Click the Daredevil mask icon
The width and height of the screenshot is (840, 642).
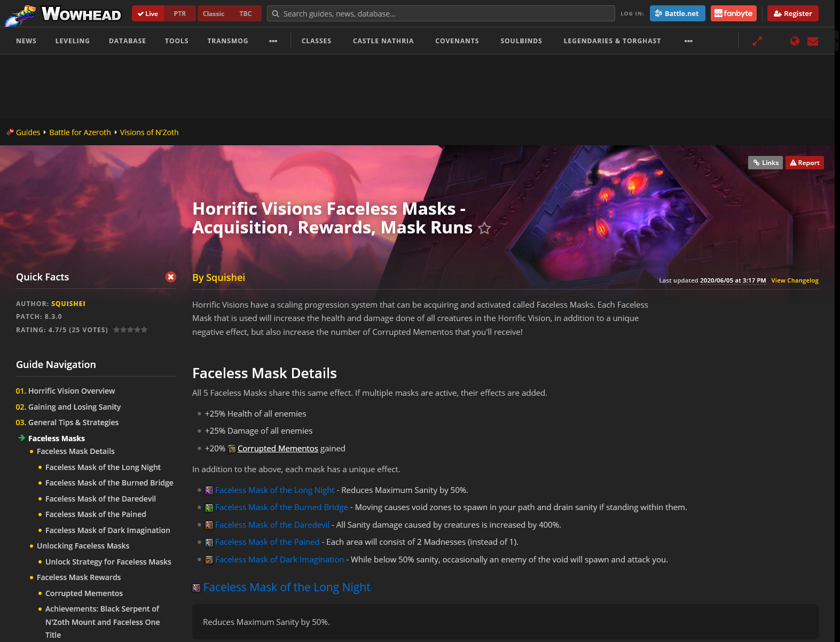(x=209, y=525)
